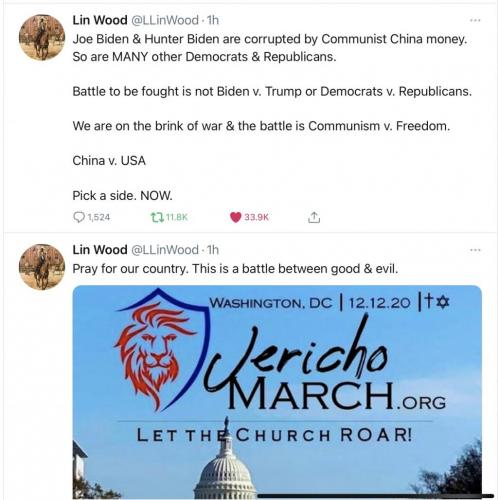The width and height of the screenshot is (498, 500).
Task: Open the 1h timestamp of first tweet
Action: pos(213,20)
